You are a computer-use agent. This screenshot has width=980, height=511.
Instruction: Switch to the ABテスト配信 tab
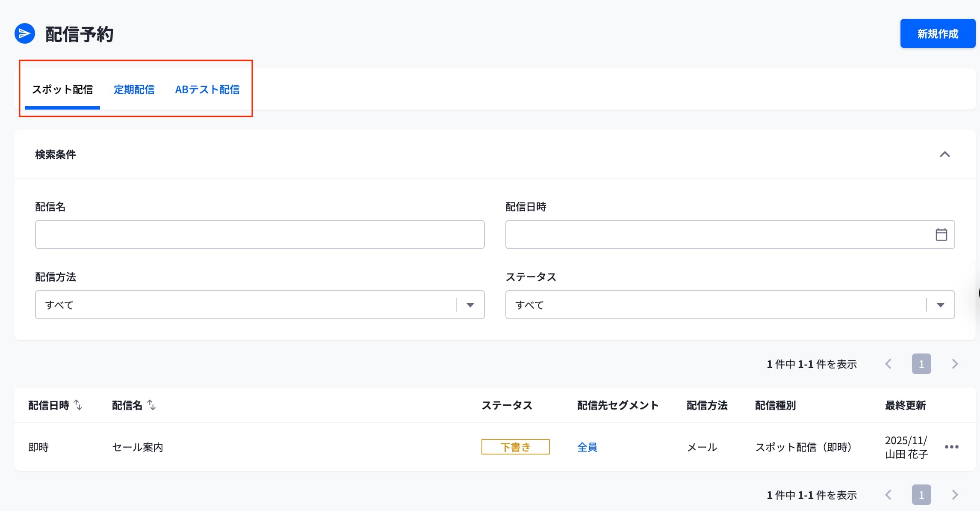207,89
